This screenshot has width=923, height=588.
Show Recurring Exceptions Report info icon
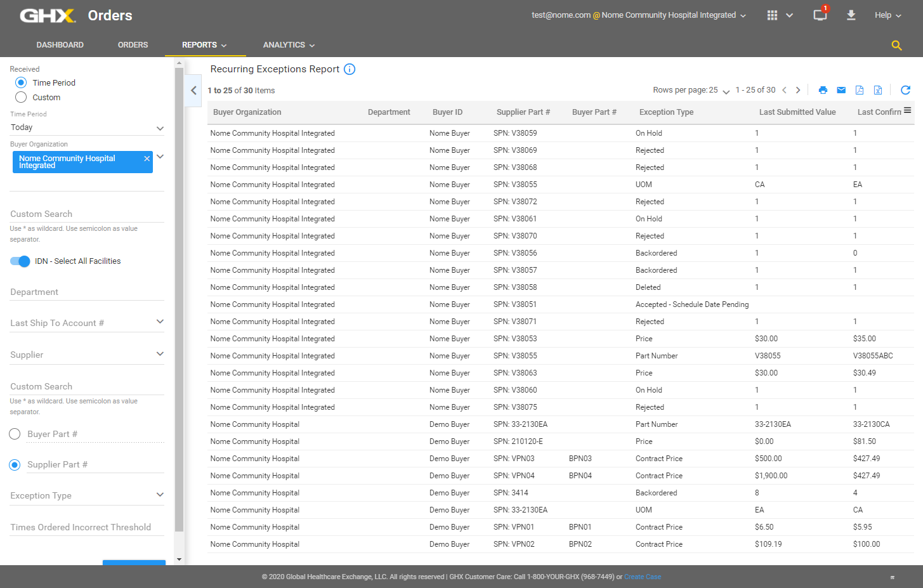[350, 69]
